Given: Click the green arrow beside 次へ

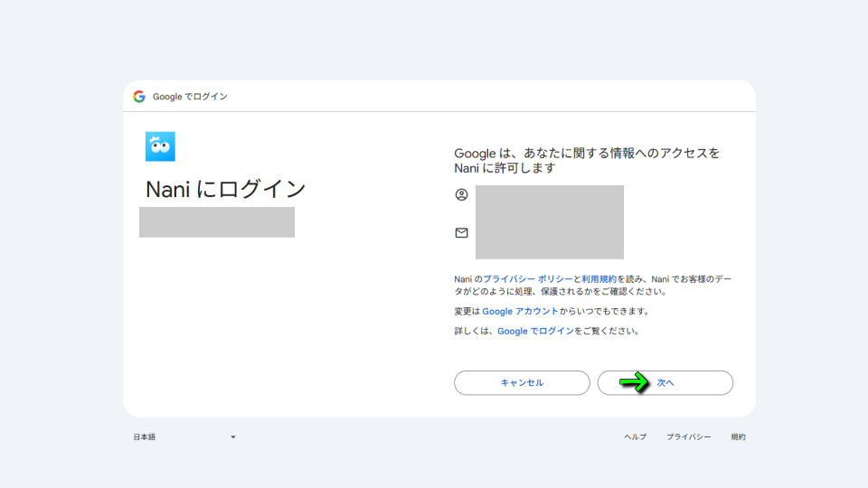Looking at the screenshot, I should coord(635,382).
